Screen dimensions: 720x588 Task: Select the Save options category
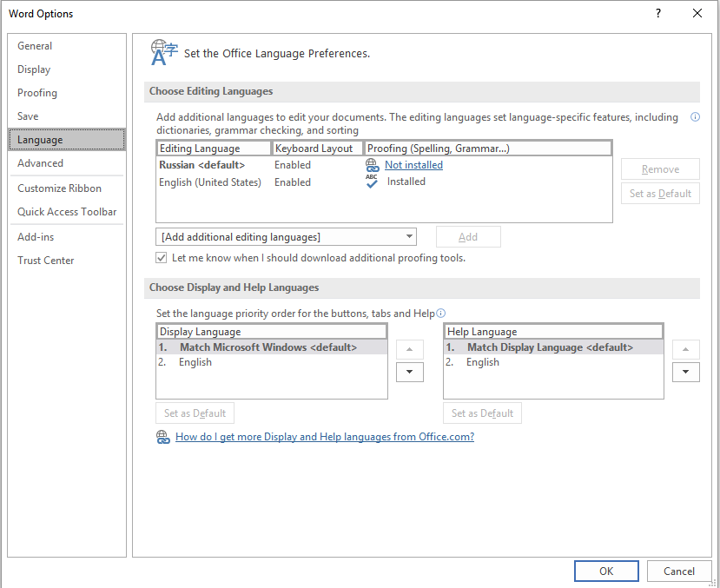(x=67, y=116)
